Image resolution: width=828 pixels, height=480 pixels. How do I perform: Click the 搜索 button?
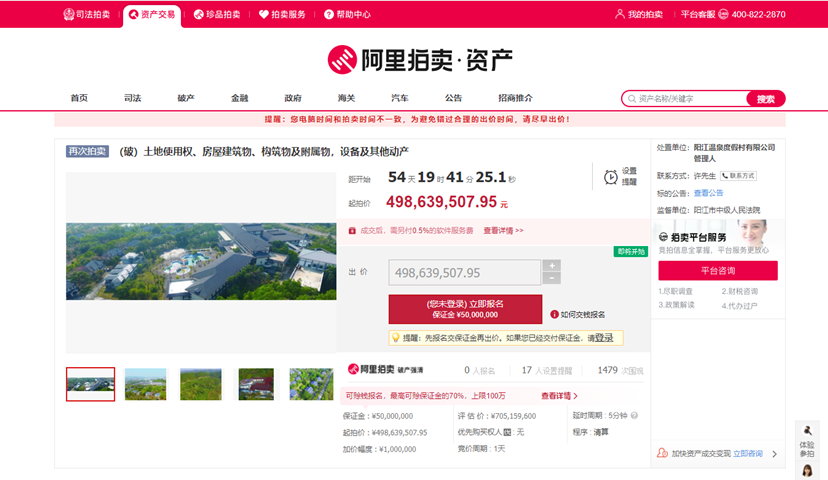[x=766, y=99]
